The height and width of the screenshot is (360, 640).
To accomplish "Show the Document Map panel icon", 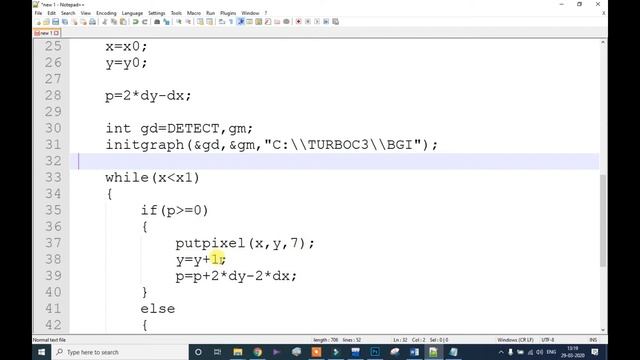I will coord(258,22).
